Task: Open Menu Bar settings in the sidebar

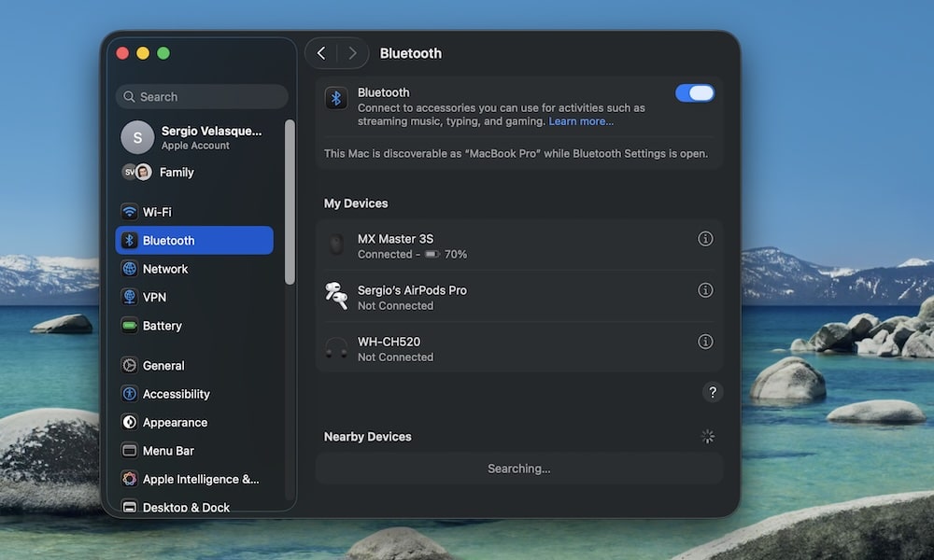Action: pyautogui.click(x=130, y=451)
